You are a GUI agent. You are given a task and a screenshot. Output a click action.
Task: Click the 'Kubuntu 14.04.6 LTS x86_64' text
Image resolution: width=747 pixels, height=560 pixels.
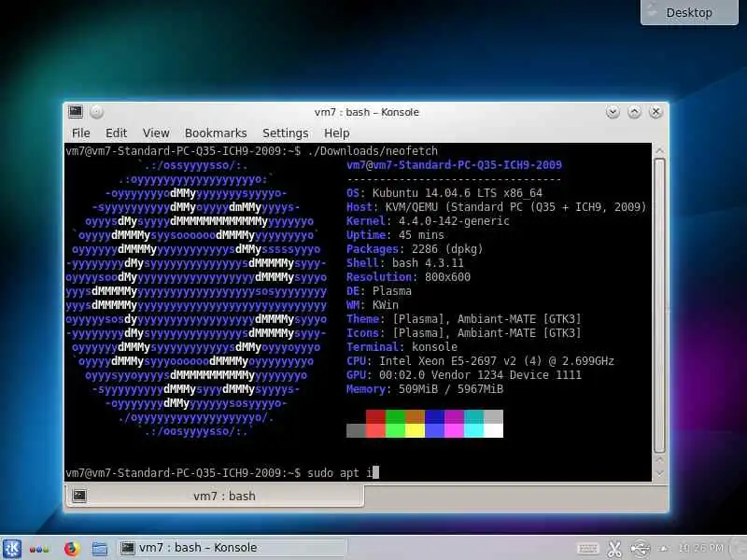458,193
